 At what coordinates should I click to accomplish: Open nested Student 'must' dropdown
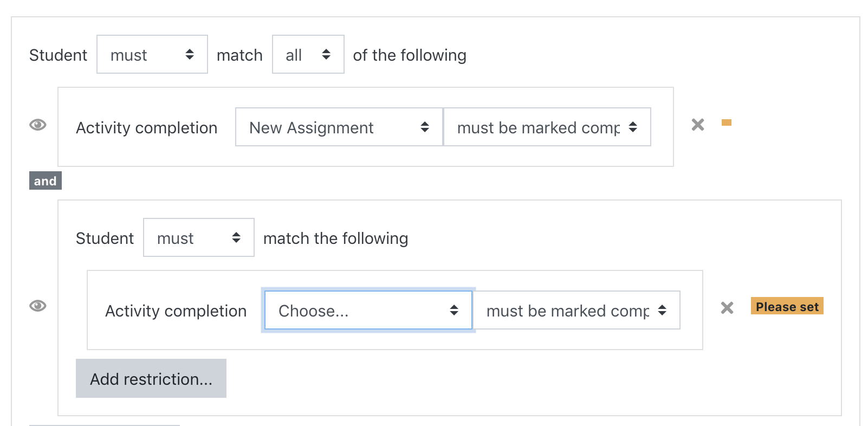coord(199,237)
